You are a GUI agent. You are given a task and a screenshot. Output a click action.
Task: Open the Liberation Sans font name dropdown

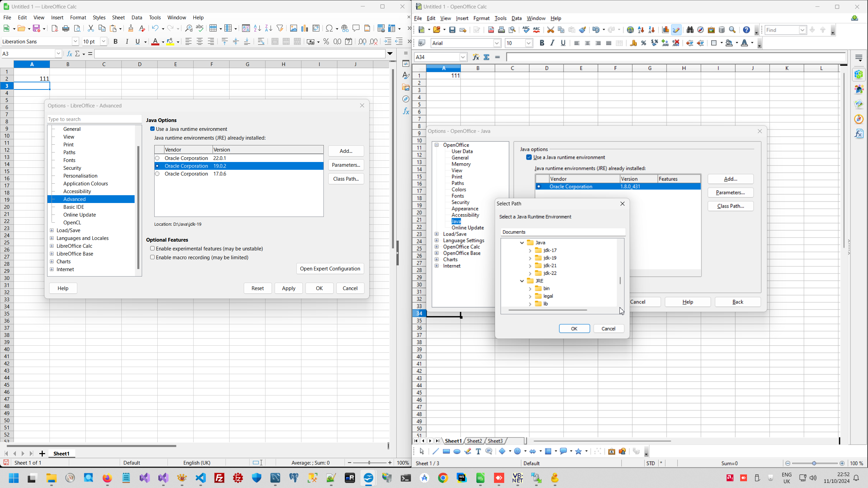tap(75, 41)
